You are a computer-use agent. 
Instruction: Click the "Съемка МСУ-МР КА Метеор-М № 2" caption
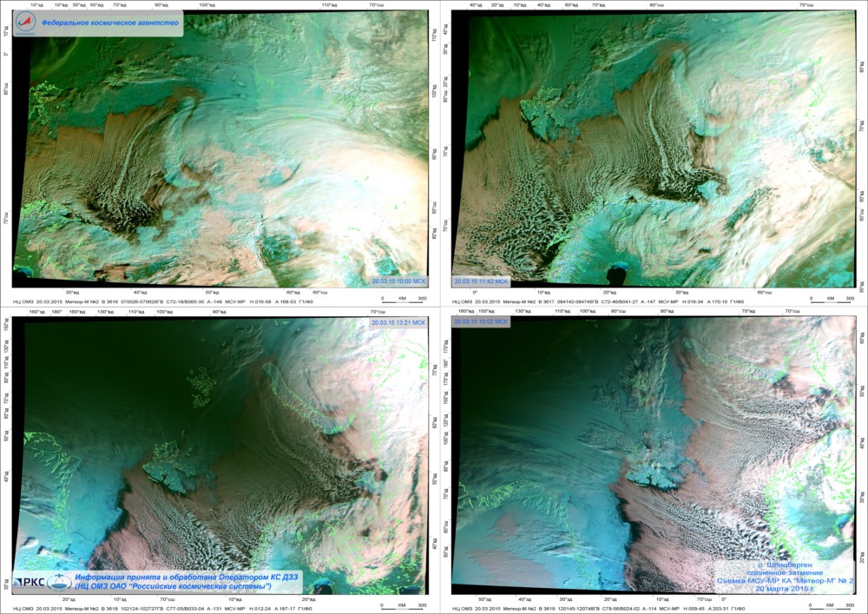point(785,581)
